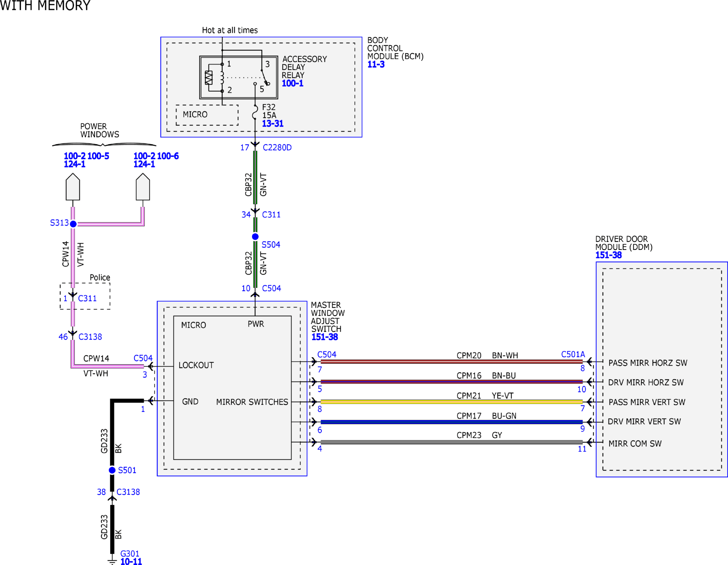The image size is (728, 565).
Task: Open the 151-38 Driver Door Module link
Action: click(608, 255)
